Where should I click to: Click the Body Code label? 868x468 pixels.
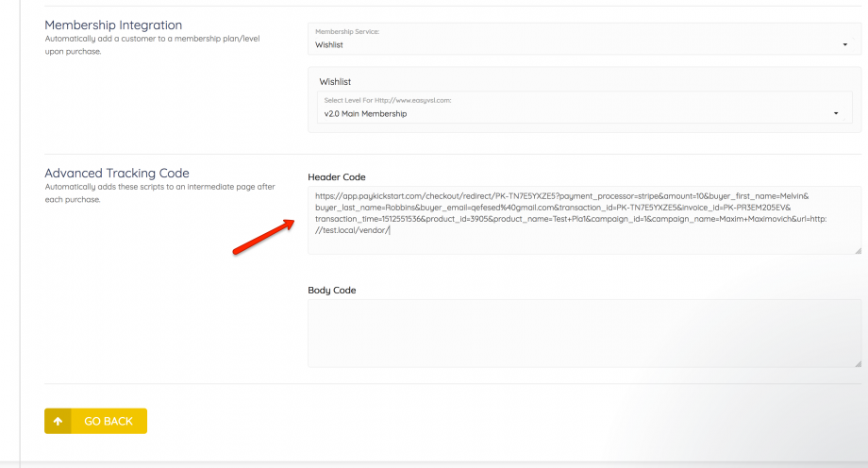tap(331, 290)
